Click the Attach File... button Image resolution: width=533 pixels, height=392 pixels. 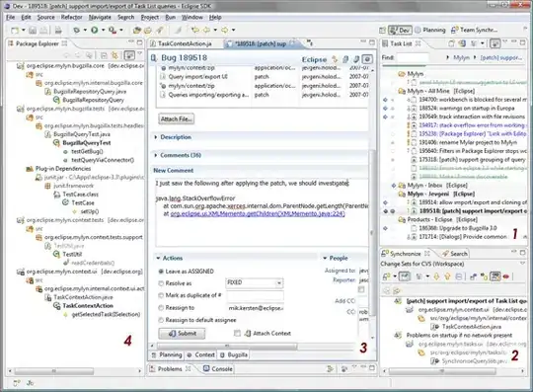coord(176,119)
